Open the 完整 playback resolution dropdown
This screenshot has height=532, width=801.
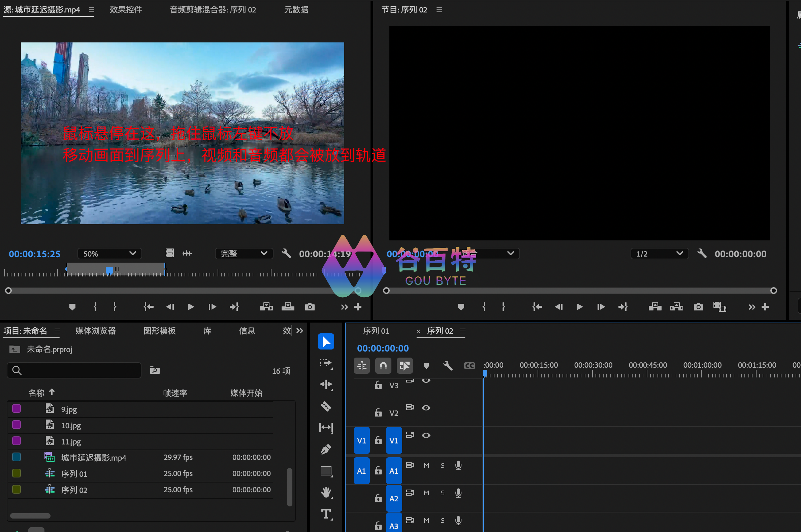(244, 254)
